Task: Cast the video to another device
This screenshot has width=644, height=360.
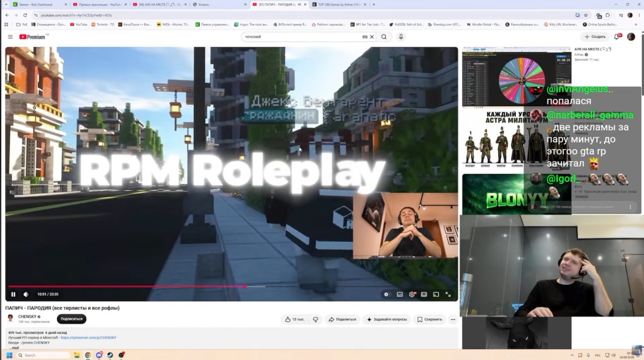Action: (x=436, y=295)
